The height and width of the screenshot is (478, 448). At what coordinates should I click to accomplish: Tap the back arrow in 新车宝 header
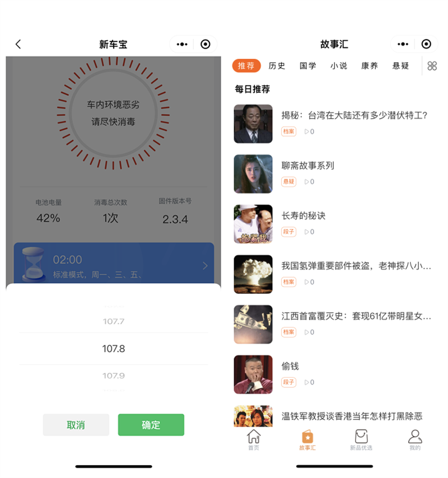(x=18, y=44)
